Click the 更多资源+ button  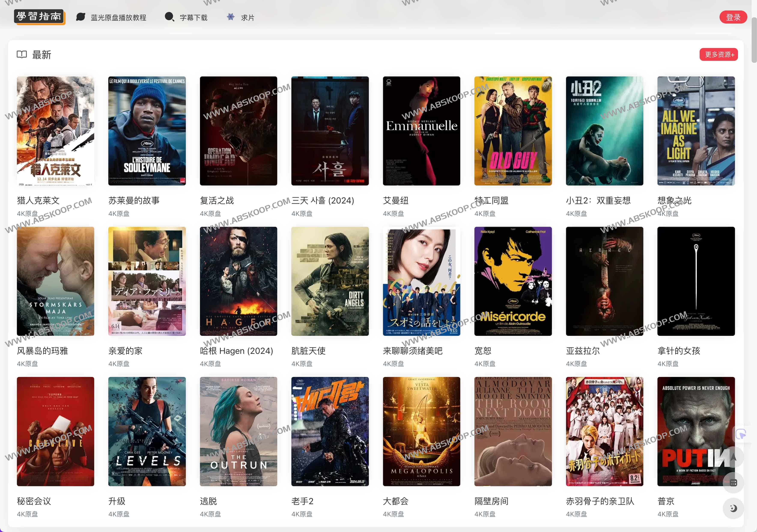pyautogui.click(x=718, y=54)
